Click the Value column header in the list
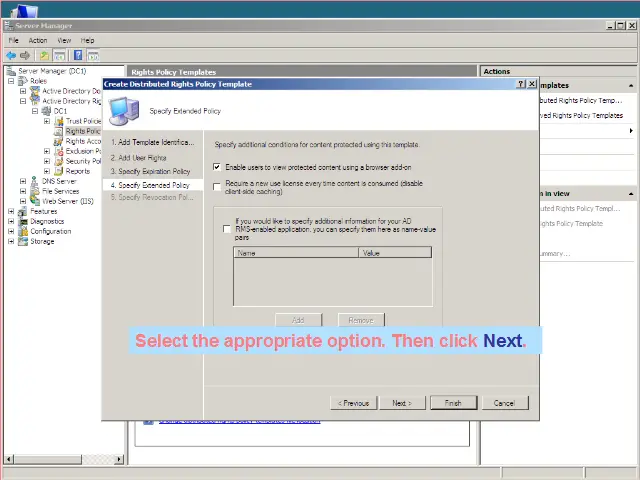Screen dimensions: 640x480 [395, 253]
